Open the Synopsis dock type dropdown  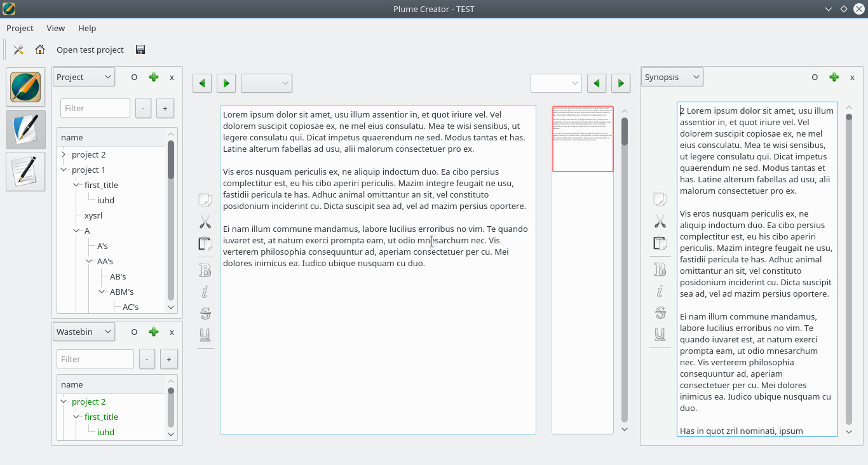pyautogui.click(x=672, y=77)
